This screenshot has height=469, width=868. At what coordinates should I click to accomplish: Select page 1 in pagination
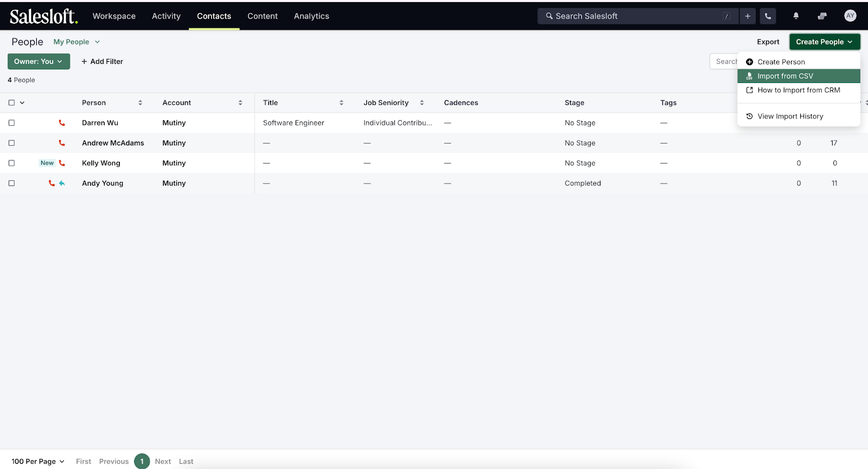point(142,461)
